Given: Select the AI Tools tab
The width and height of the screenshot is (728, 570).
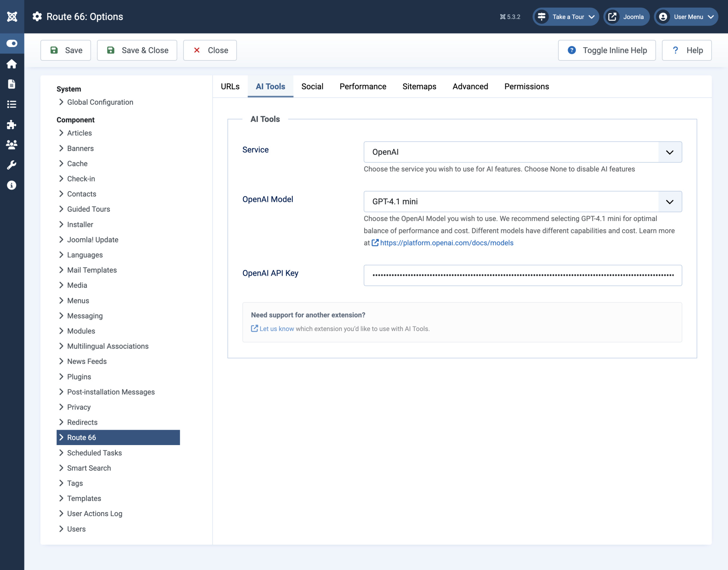Looking at the screenshot, I should pyautogui.click(x=270, y=86).
